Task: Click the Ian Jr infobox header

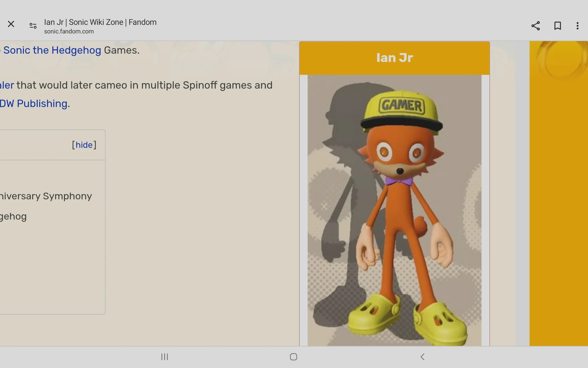Action: point(394,58)
